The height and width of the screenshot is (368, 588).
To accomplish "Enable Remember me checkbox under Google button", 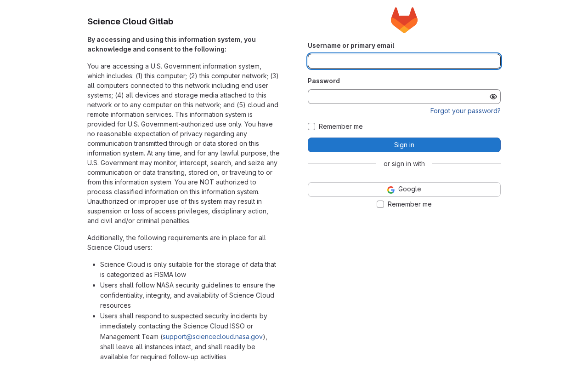I will click(380, 204).
